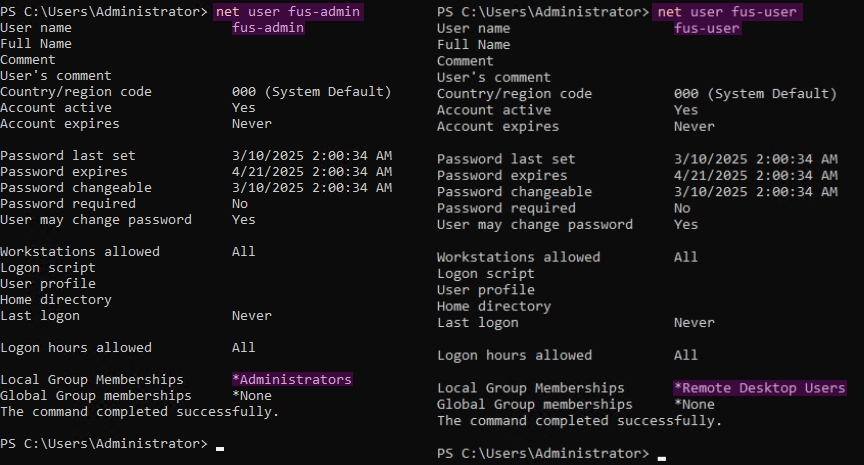Click the highlighted *Administrators group membership
This screenshot has width=864, height=465.
pos(292,380)
